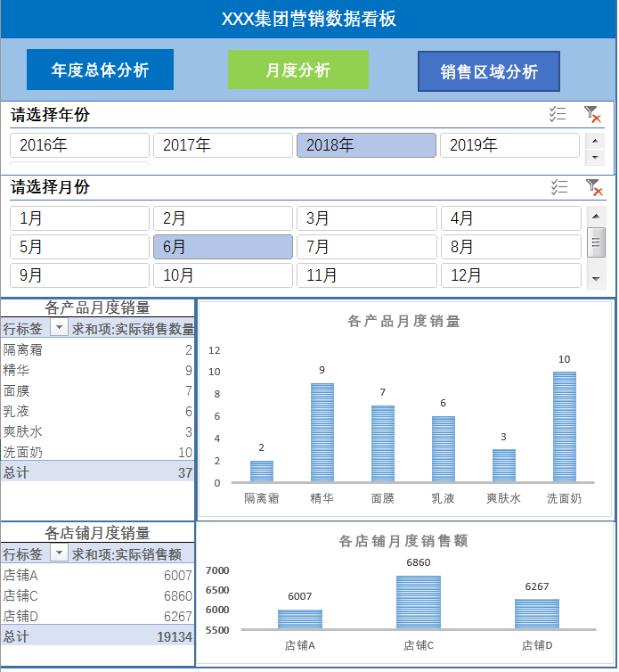Open 销售区域分析 page
Screen dimensions: 619x672
(x=489, y=71)
